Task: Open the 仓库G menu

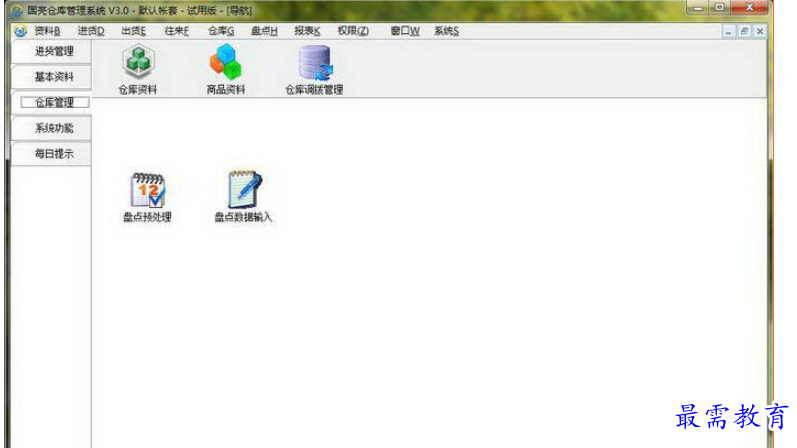Action: 221,31
